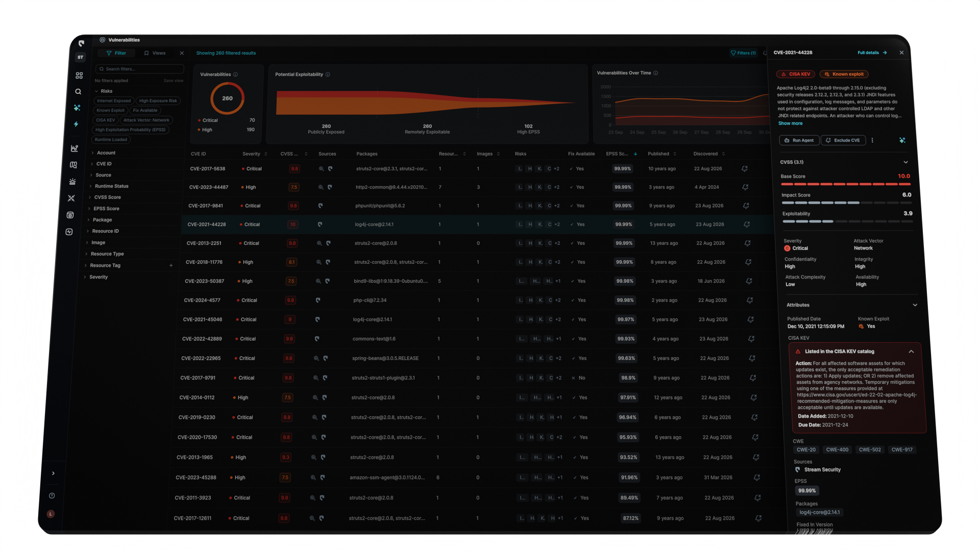Toggle the Runtime Loaded filter chip
The height and width of the screenshot is (551, 980).
point(111,140)
